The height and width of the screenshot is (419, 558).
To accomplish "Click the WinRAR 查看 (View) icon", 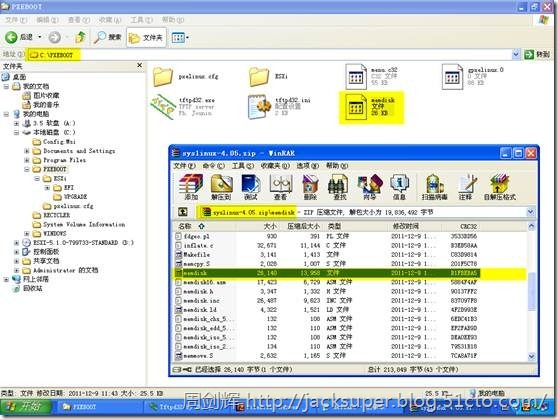I will point(280,187).
